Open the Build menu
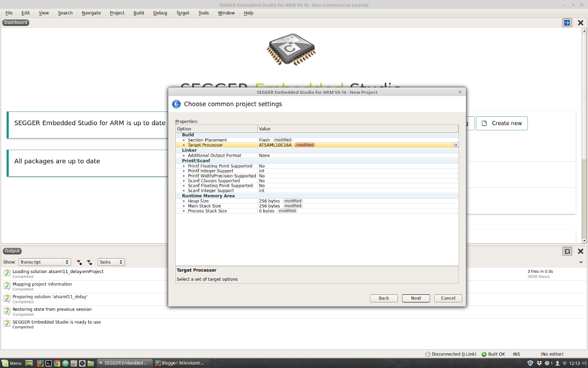This screenshot has height=368, width=588. [x=139, y=13]
